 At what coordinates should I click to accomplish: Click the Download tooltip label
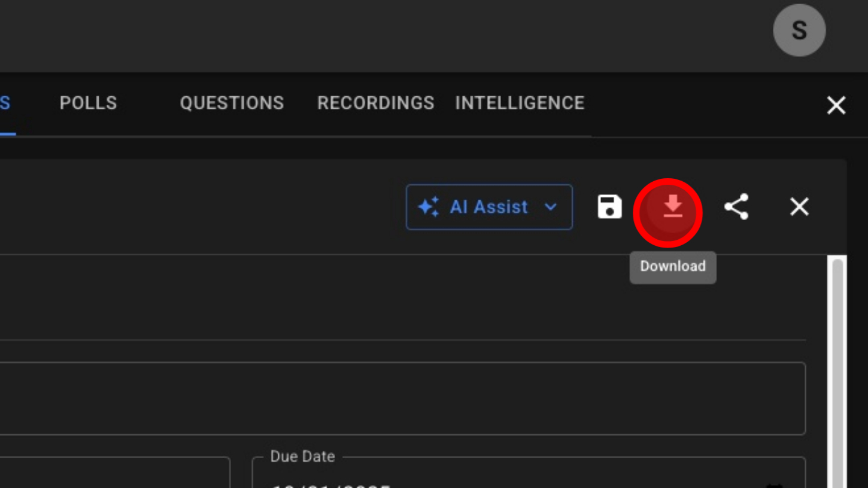point(672,267)
